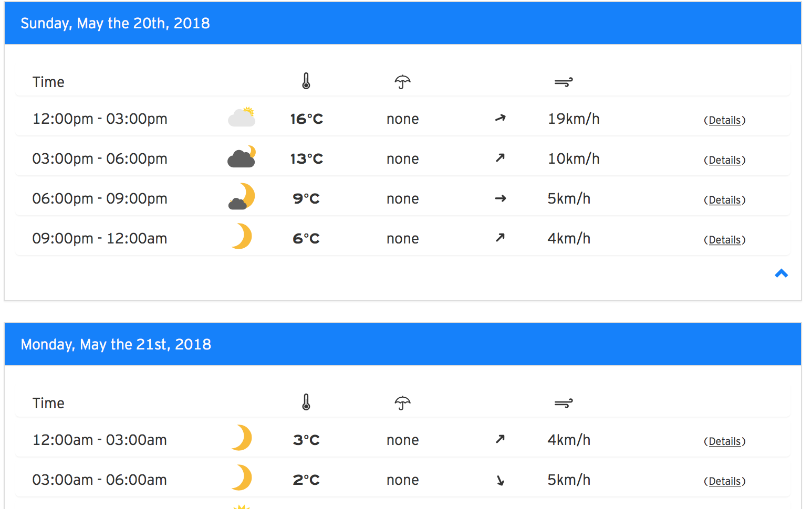
Task: Click the dark cloud moon icon for 03:00pm - 06:00pm
Action: [242, 156]
